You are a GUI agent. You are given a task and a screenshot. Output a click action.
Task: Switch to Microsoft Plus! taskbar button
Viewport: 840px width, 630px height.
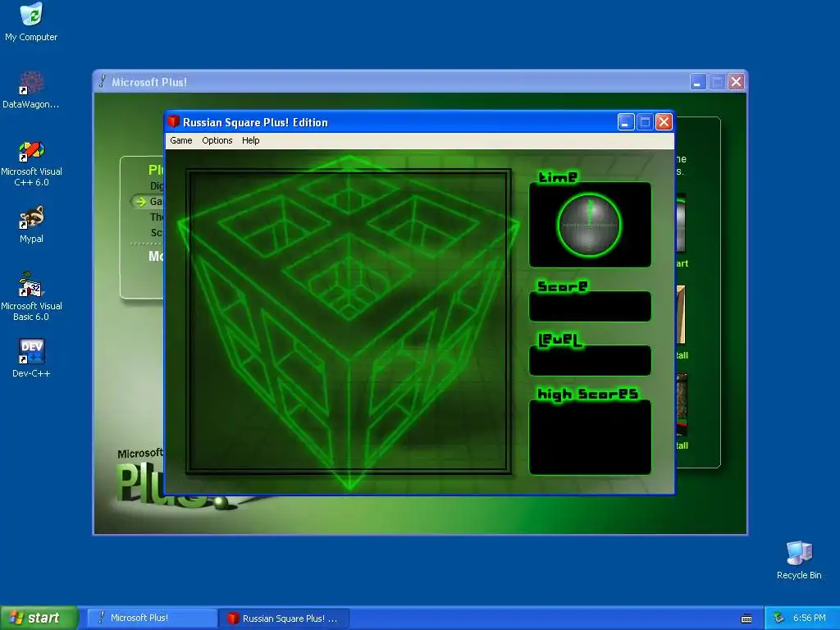click(152, 618)
